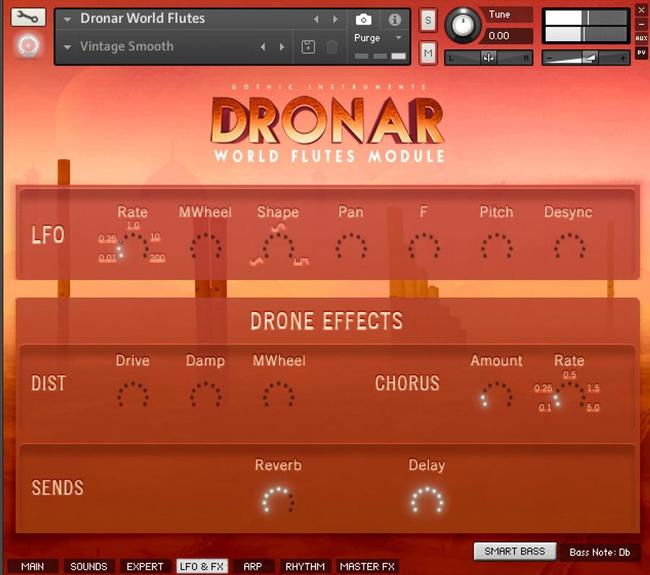This screenshot has height=575, width=650.
Task: Toggle the SMART BASS button
Action: tap(515, 551)
